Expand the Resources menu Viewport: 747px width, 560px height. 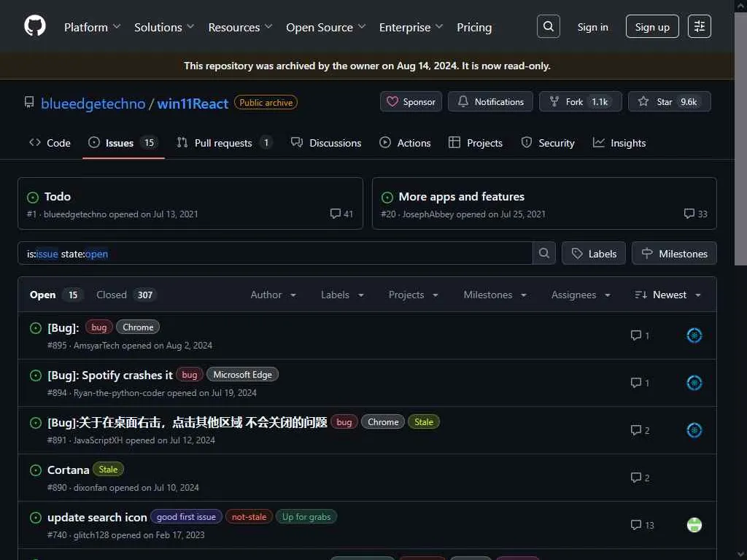pos(240,27)
